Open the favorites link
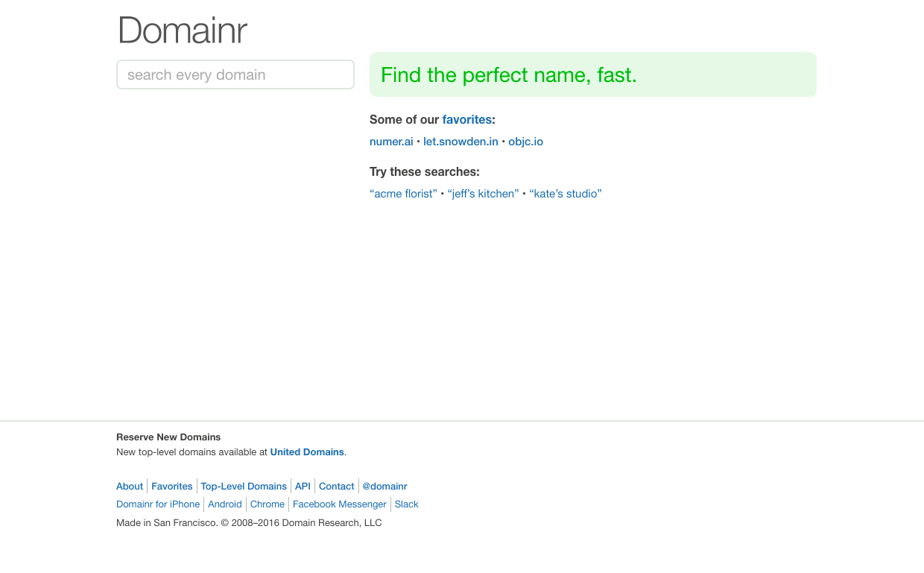The height and width of the screenshot is (573, 924). click(x=466, y=119)
